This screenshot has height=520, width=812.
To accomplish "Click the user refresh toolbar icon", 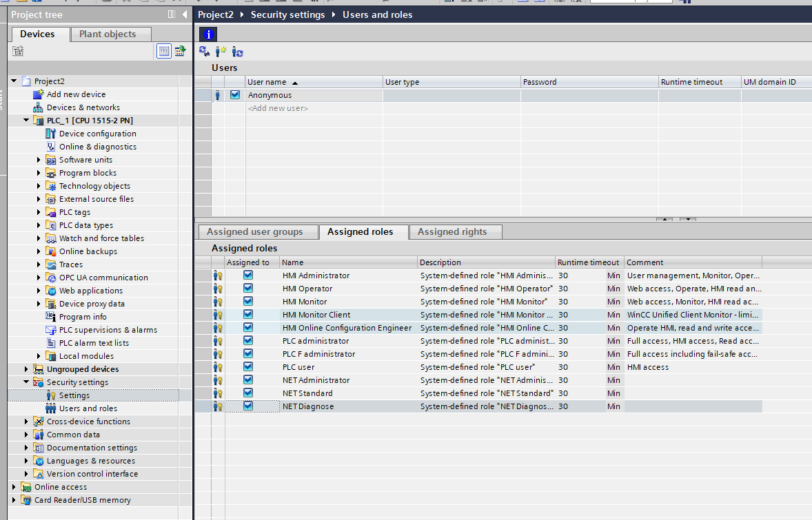I will point(237,52).
